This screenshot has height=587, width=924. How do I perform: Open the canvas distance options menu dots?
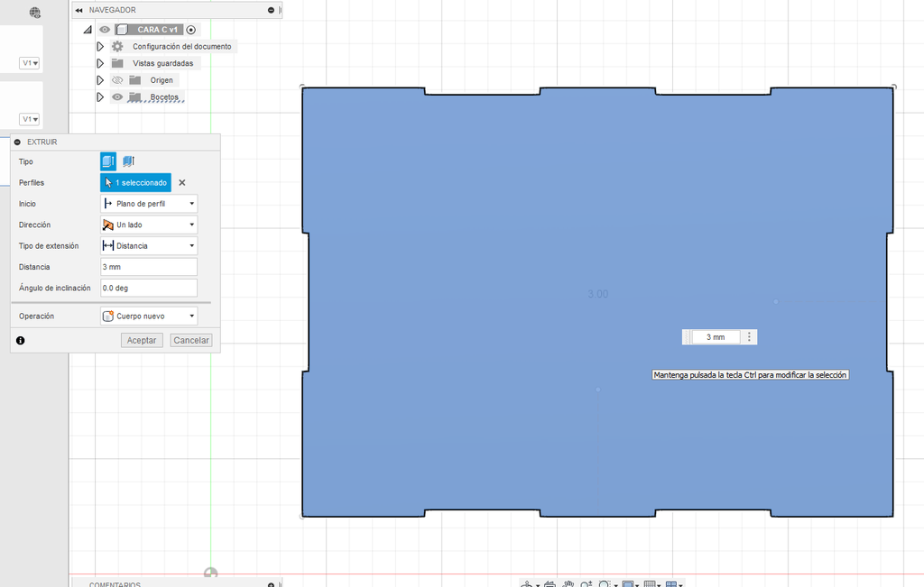(x=749, y=336)
